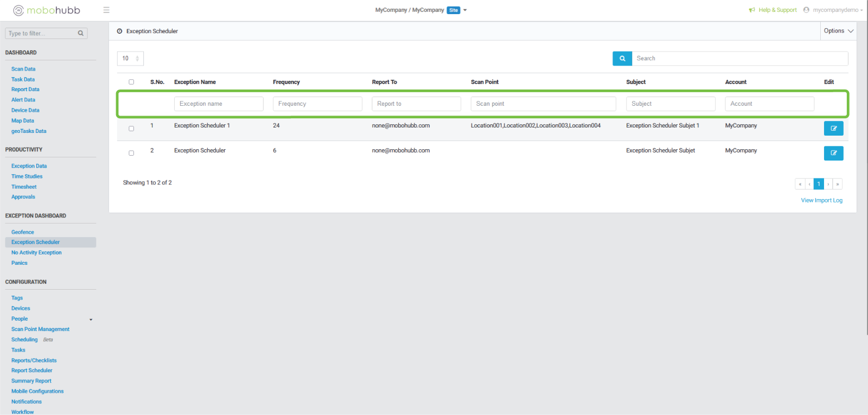This screenshot has height=415, width=868.
Task: Click the sidebar filter magnifier icon
Action: point(81,33)
